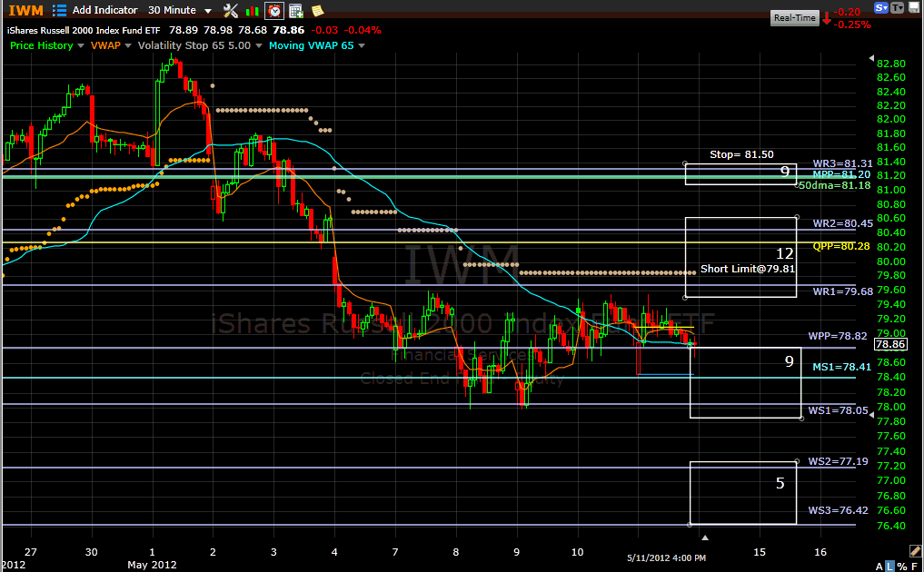Click the Short Limit@79.81 annotation
This screenshot has height=572, width=924.
point(747,269)
